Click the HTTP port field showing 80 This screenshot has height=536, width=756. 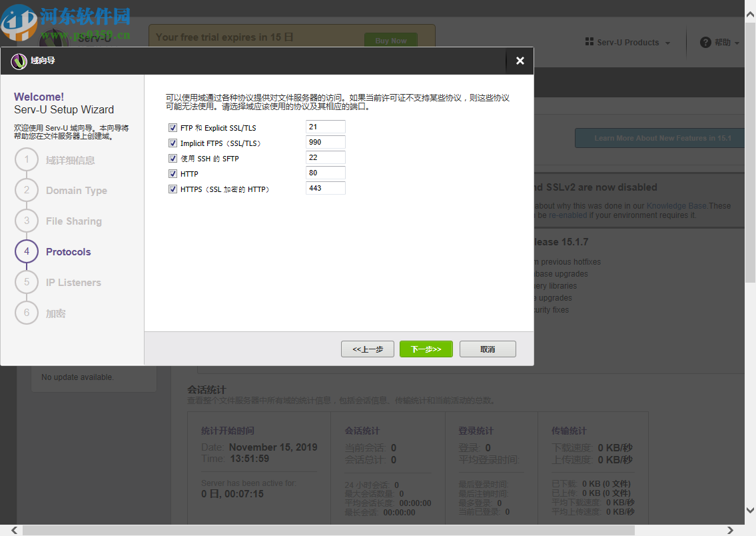(326, 173)
